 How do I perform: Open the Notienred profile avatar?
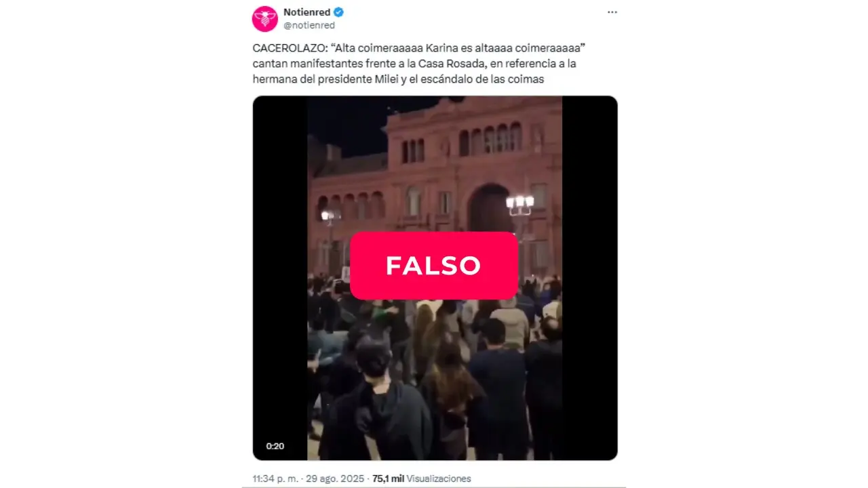point(265,18)
